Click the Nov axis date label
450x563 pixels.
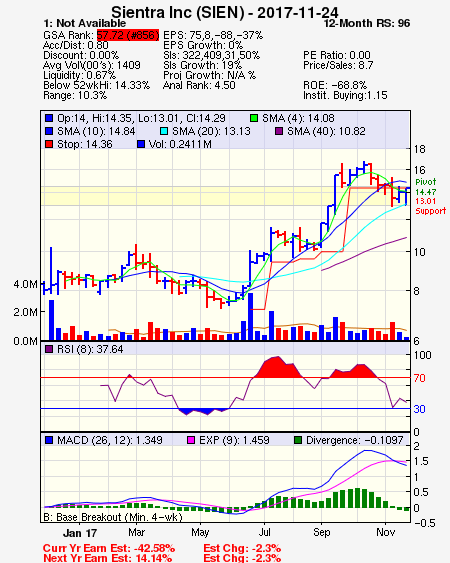[x=386, y=532]
